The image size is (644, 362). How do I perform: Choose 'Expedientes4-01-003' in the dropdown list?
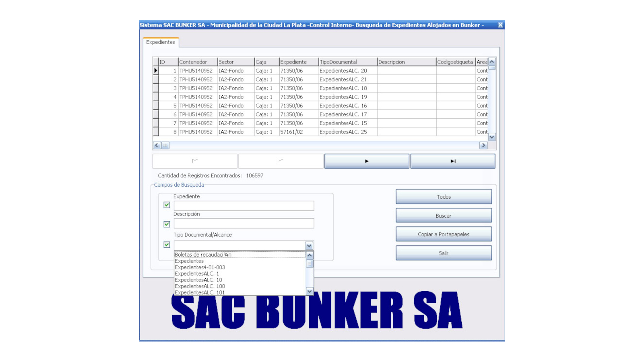coord(200,267)
